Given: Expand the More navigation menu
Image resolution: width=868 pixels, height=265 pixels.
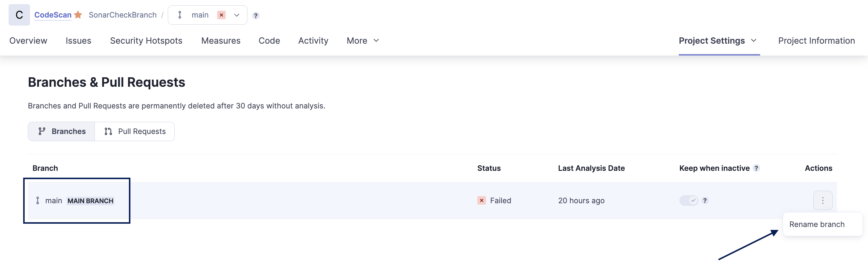Looking at the screenshot, I should coord(363,40).
